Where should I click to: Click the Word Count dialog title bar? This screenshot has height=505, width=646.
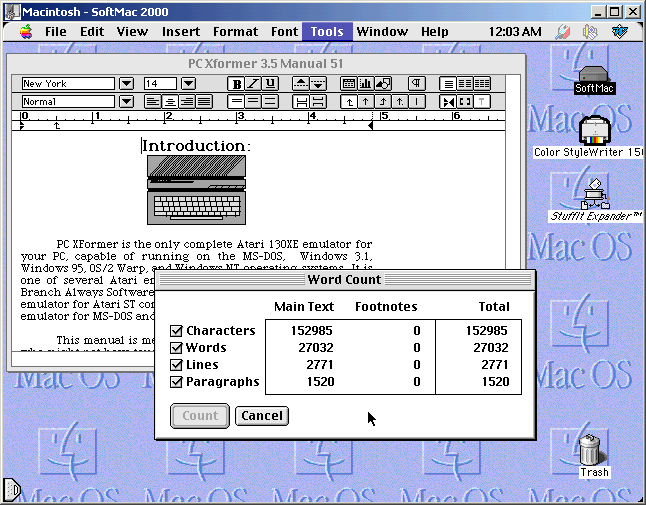[345, 279]
